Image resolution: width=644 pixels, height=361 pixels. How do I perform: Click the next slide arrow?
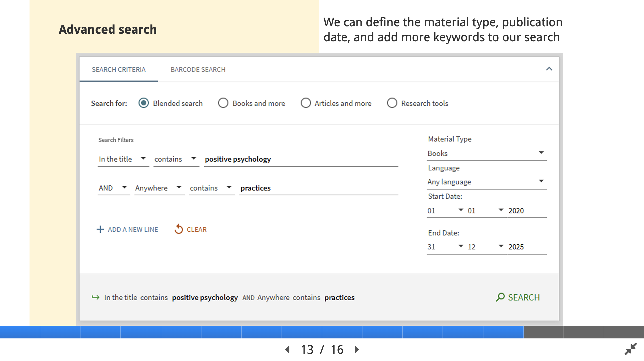click(357, 350)
